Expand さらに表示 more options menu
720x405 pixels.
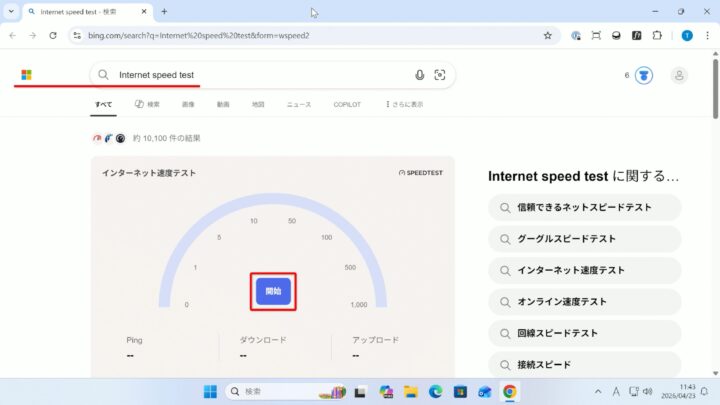(403, 104)
